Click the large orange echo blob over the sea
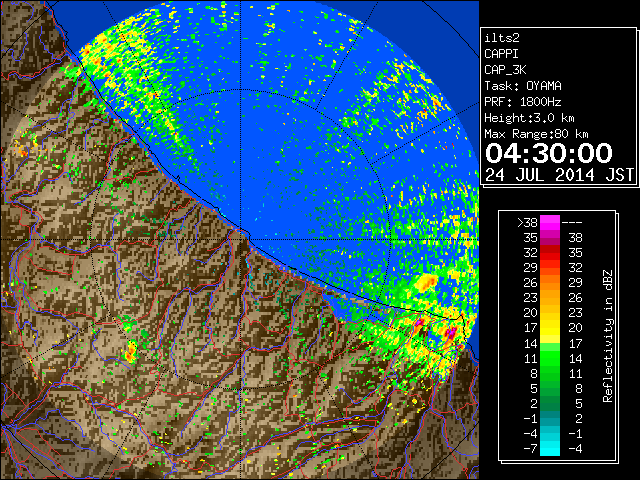640x480 pixels. pyautogui.click(x=427, y=282)
